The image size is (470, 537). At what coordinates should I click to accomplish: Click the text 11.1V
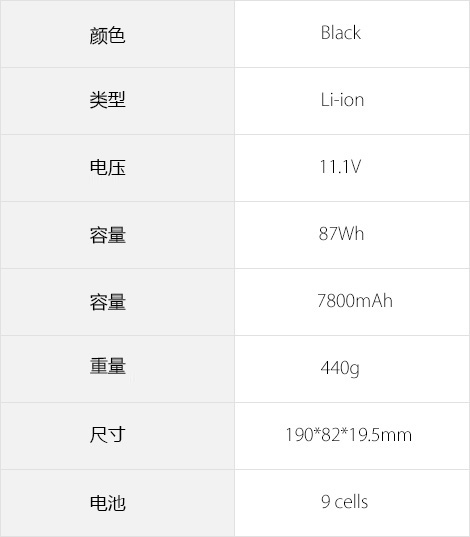point(340,167)
